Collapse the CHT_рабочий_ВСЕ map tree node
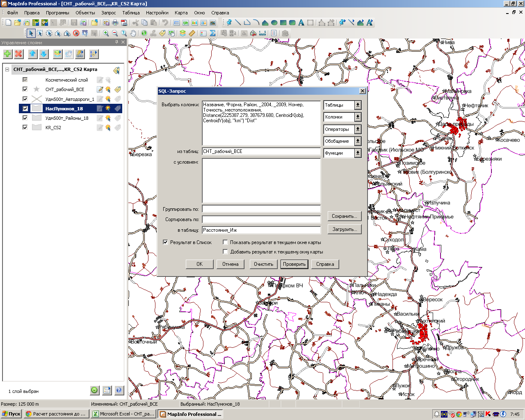The image size is (525, 420). (7, 69)
